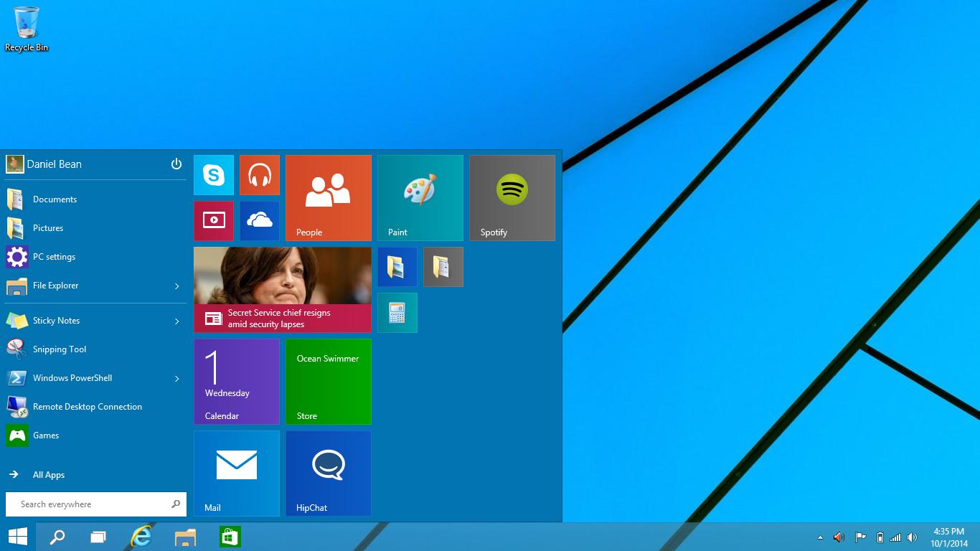980x551 pixels.
Task: Click the magnifier in the search box
Action: (x=176, y=504)
